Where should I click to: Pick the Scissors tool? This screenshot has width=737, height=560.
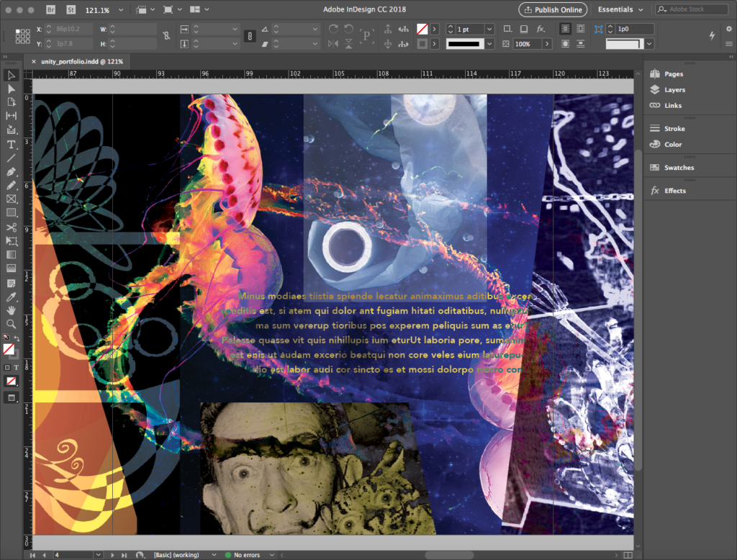(12, 227)
